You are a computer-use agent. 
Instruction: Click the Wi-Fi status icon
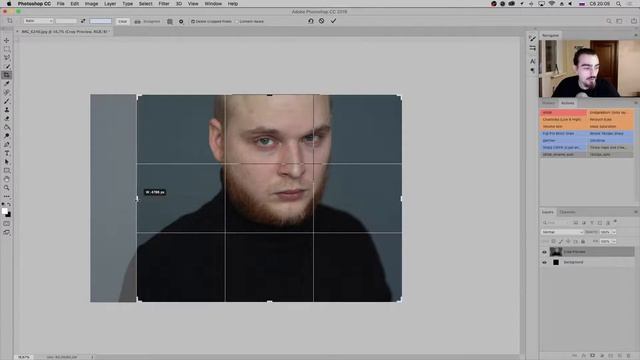552,4
